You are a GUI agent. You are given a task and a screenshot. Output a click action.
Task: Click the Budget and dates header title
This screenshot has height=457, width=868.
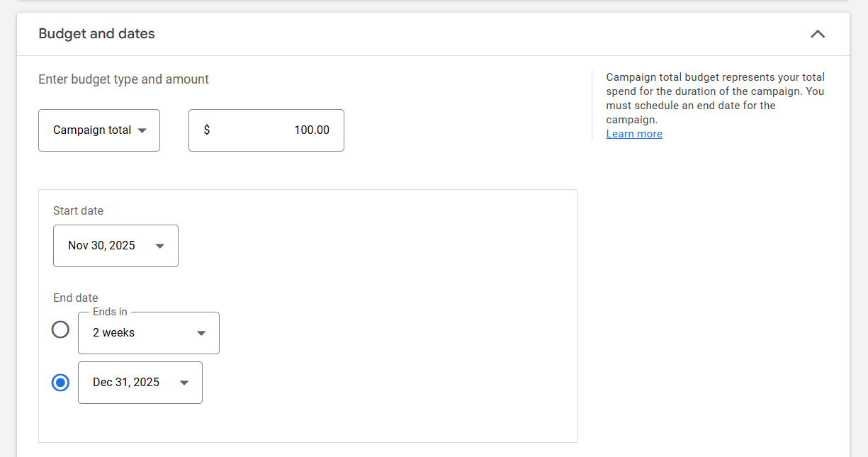[x=96, y=34]
